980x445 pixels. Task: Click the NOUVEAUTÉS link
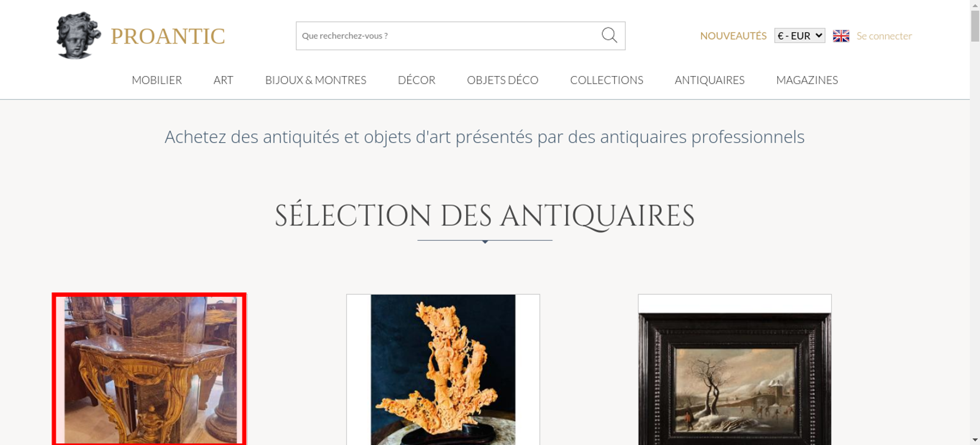pos(733,36)
